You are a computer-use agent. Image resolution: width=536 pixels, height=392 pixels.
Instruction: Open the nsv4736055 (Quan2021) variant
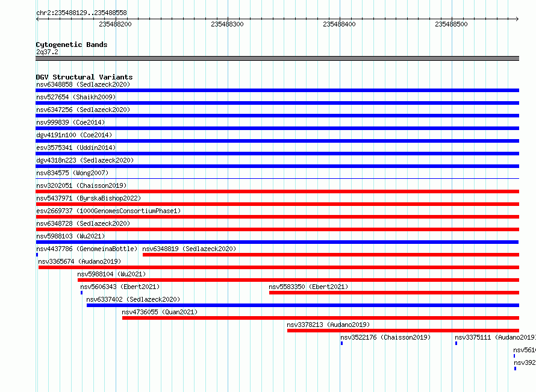point(160,312)
